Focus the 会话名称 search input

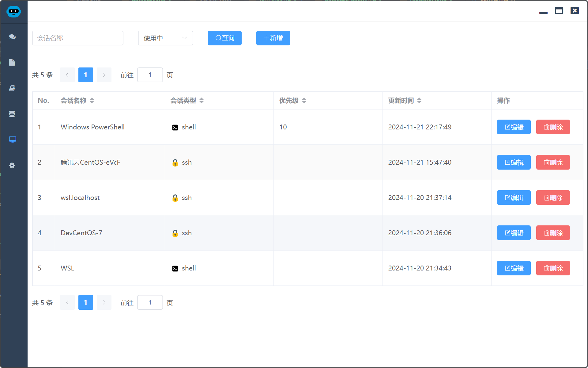pos(78,38)
